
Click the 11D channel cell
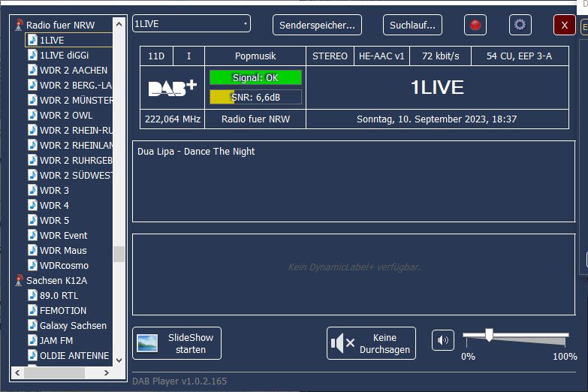coord(156,56)
